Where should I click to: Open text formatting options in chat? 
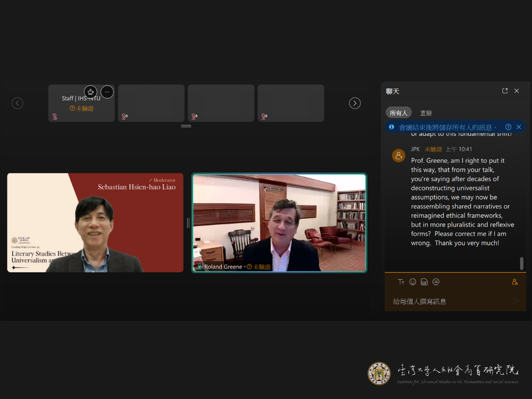pyautogui.click(x=401, y=282)
